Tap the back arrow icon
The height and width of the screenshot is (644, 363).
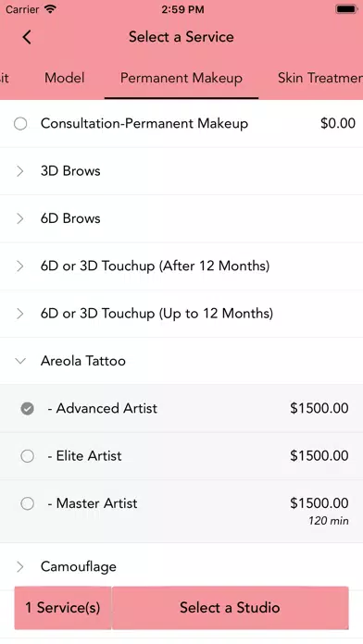point(27,37)
